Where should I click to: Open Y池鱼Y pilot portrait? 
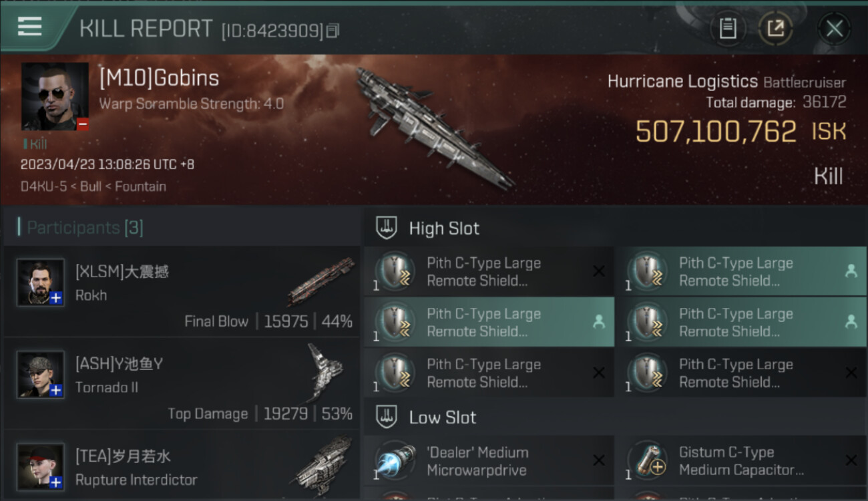[x=41, y=374]
